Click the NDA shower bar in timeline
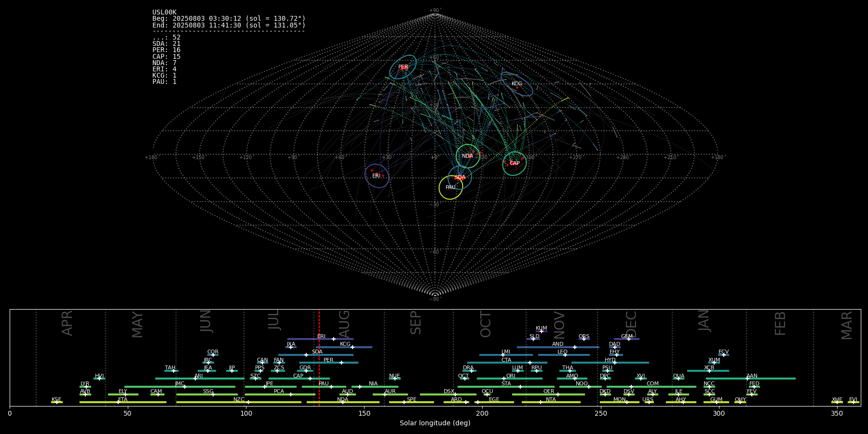This screenshot has width=868, height=434. (343, 402)
